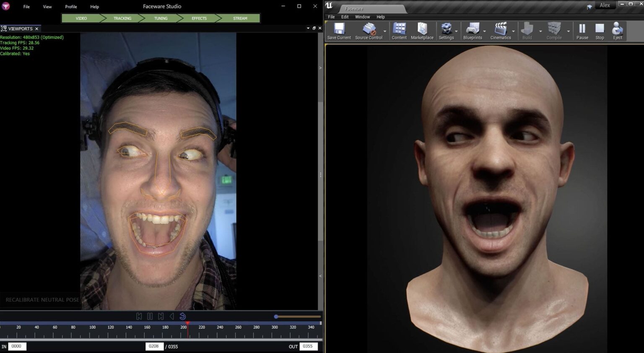The width and height of the screenshot is (644, 353).
Task: Step forward one frame in Faceware playback
Action: pyautogui.click(x=161, y=316)
